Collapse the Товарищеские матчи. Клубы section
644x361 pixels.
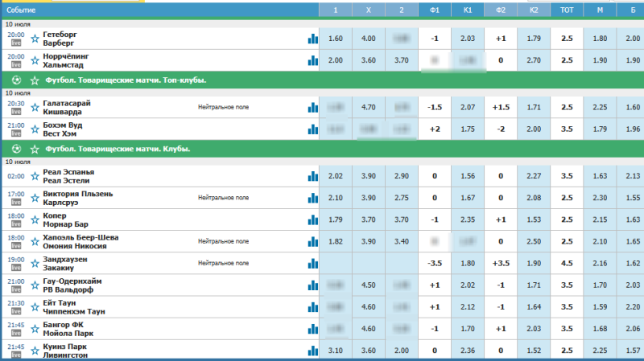(111, 149)
